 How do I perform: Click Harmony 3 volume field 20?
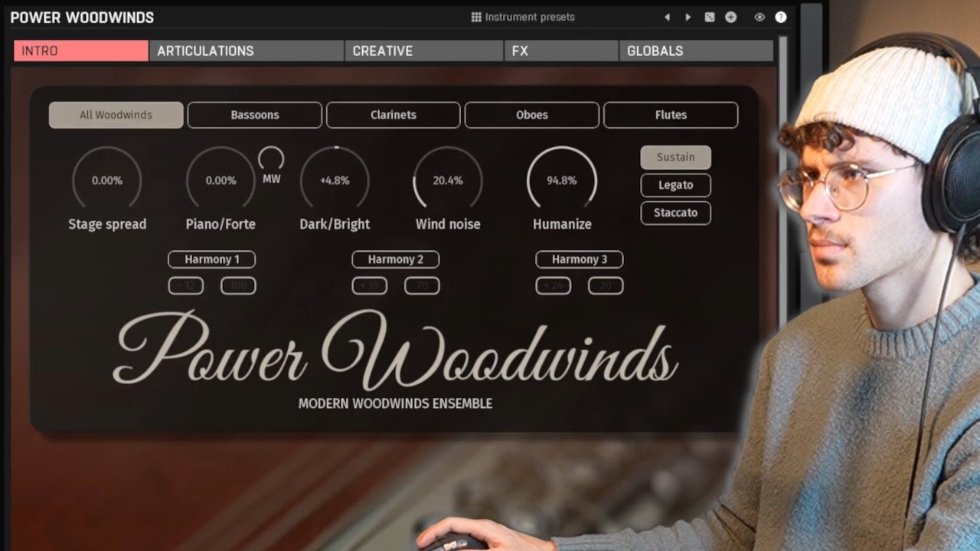(606, 286)
